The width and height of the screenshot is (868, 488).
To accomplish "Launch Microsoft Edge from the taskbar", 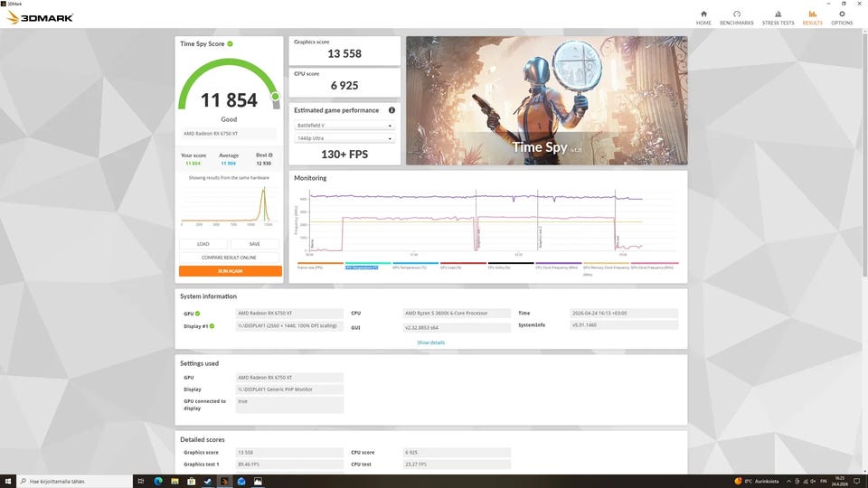I will pyautogui.click(x=157, y=481).
